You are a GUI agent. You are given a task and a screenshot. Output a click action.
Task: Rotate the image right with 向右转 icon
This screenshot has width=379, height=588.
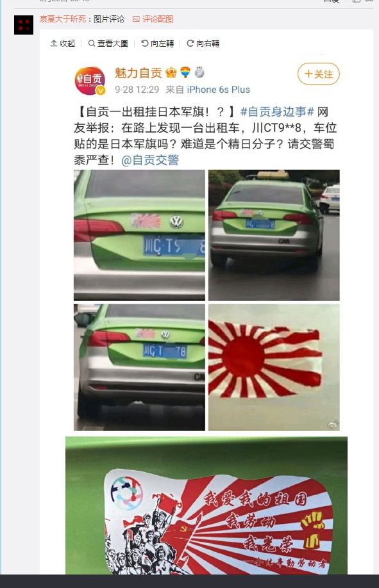[x=190, y=44]
